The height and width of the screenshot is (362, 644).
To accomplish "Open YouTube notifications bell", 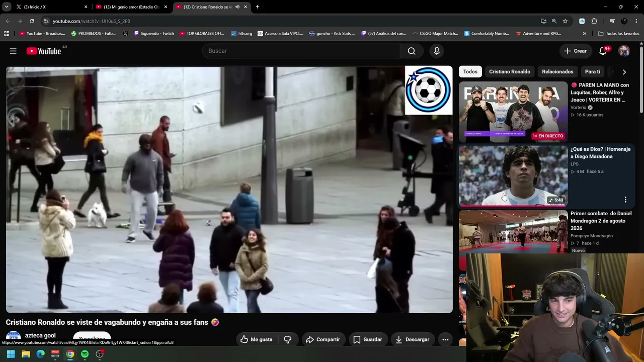I will click(x=603, y=51).
